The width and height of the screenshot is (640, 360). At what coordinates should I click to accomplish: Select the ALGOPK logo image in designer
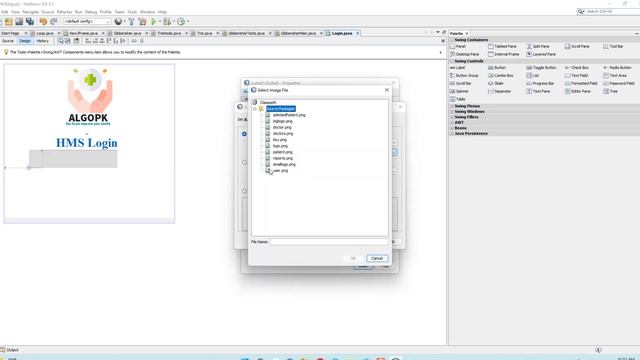click(89, 97)
